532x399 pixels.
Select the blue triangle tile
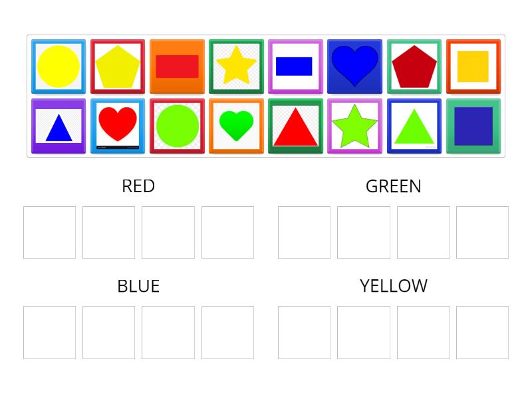(58, 126)
